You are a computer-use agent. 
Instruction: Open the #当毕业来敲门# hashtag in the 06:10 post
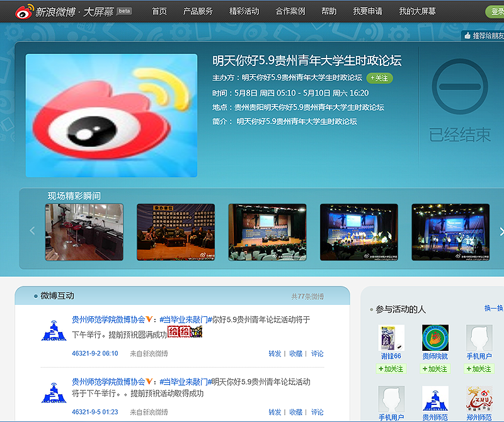coord(185,319)
